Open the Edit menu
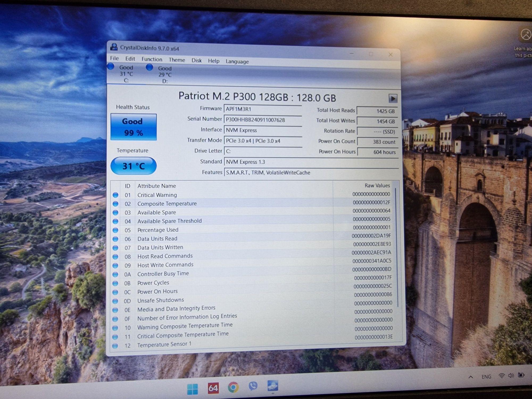Image resolution: width=532 pixels, height=399 pixels. 130,59
